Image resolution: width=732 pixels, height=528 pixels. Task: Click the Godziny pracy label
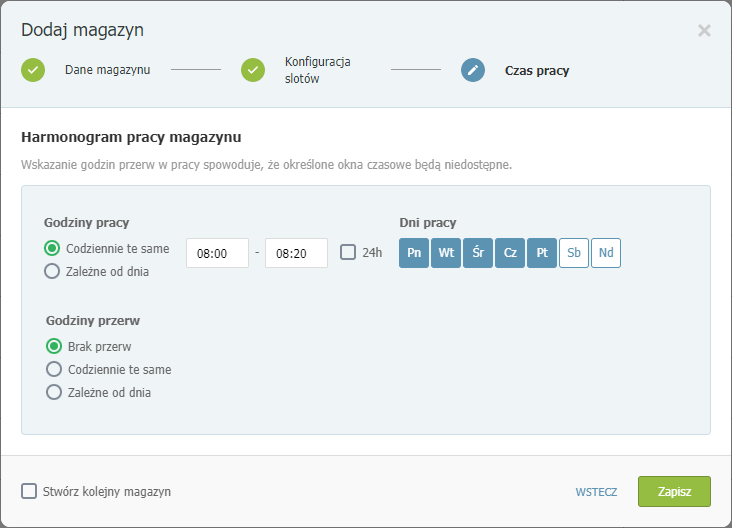[x=86, y=223]
